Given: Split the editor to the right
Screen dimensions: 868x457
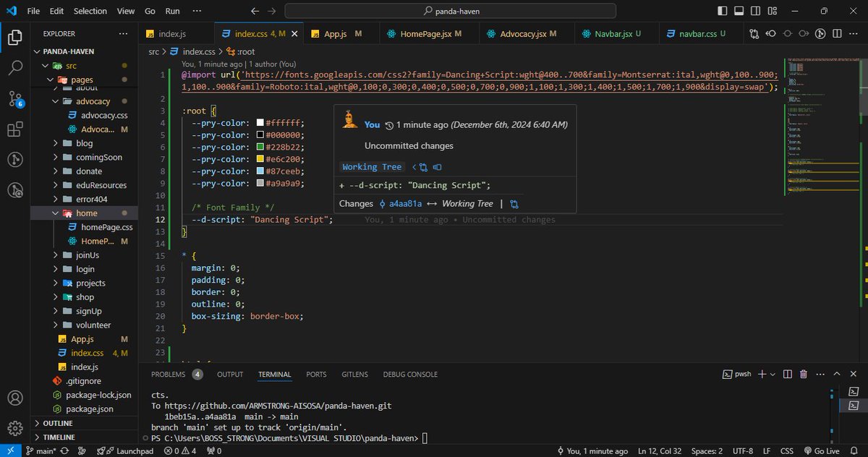Looking at the screenshot, I should click(x=838, y=34).
